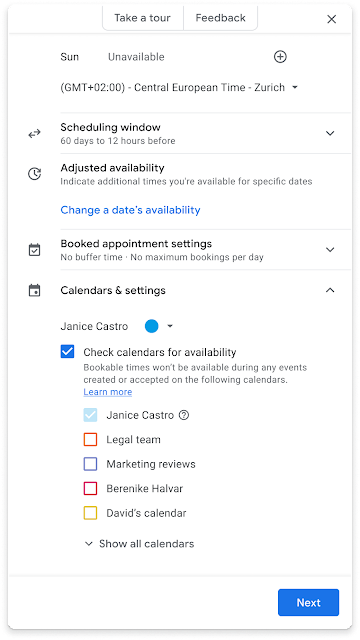Click the Marketing reviews label
360x640 pixels.
(151, 464)
